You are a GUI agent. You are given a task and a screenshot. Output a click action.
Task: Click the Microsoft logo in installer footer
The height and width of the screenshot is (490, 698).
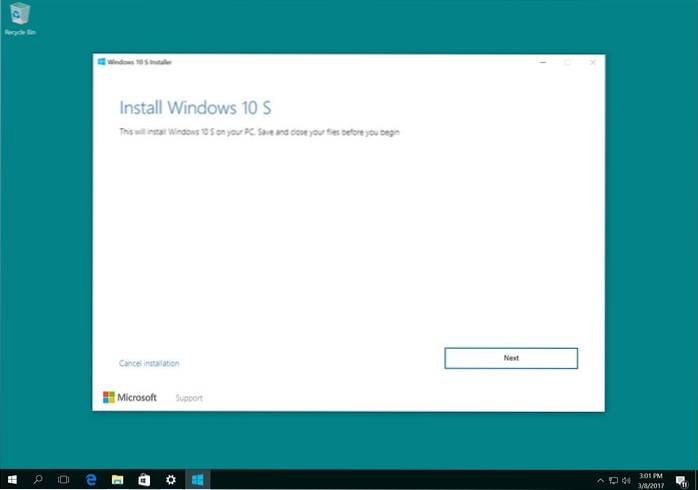click(x=130, y=397)
